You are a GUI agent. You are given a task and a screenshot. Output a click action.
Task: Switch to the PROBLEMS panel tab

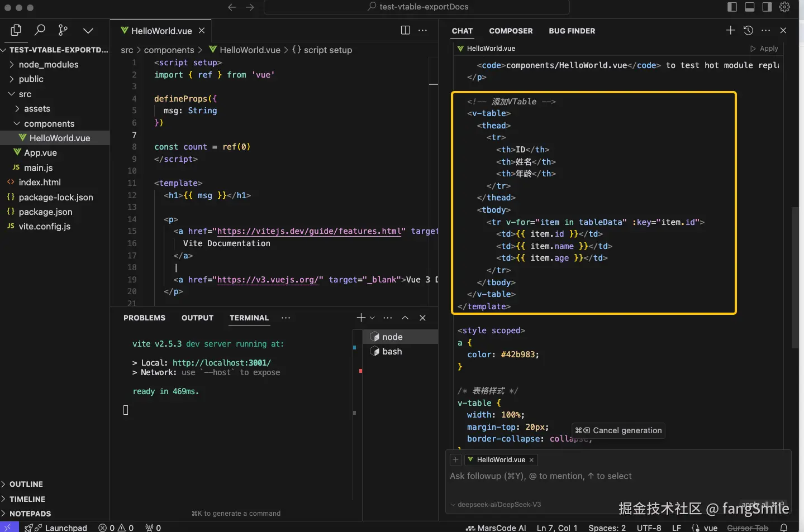pyautogui.click(x=144, y=318)
